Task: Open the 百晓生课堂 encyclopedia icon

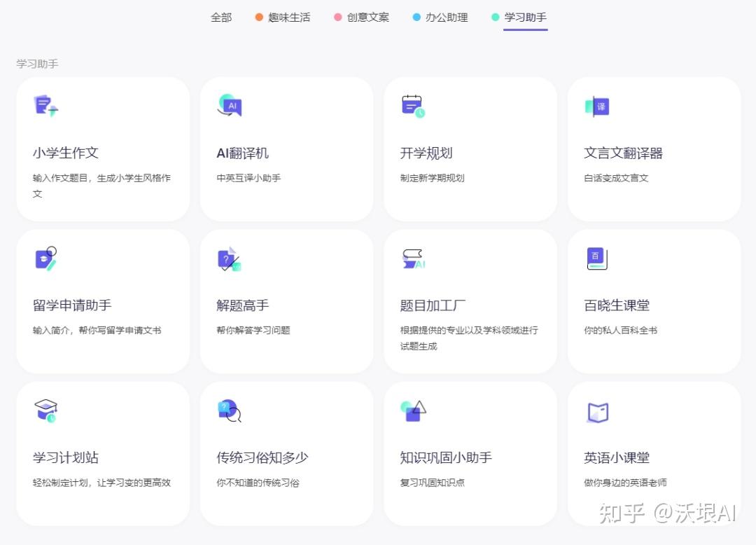Action: [596, 258]
